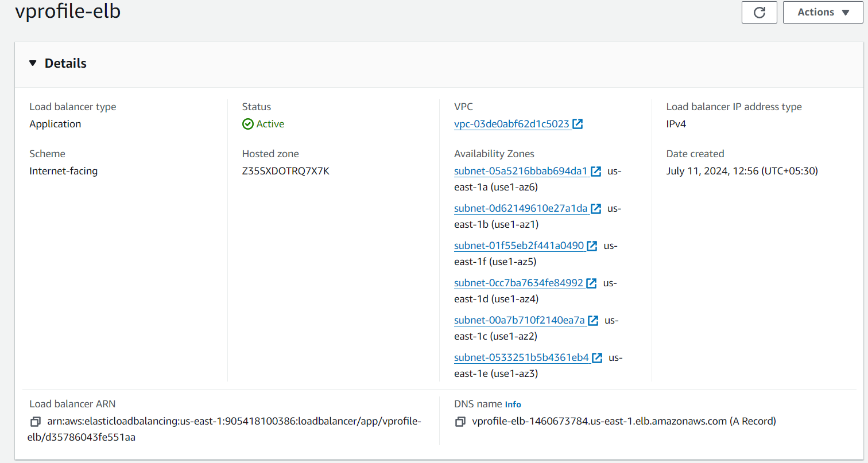Click external icon next to subnet-00a7b710f2140ea7a
Screen dimensions: 868x463
(594, 321)
